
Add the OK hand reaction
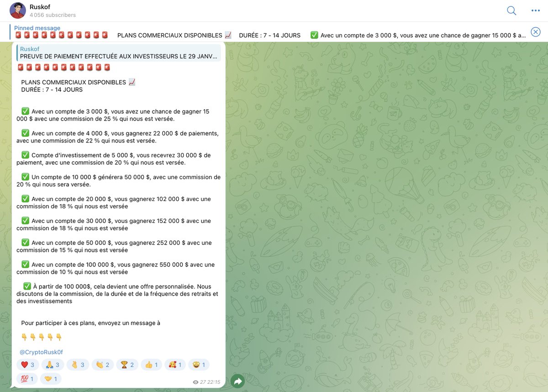(77, 365)
